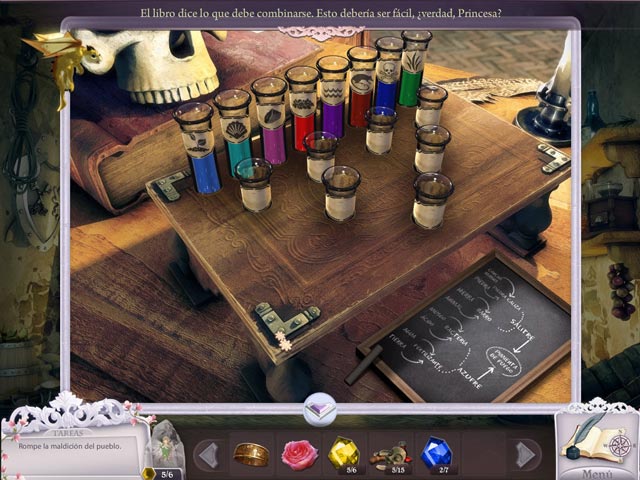Viewport: 640px width, 480px height.
Task: Open the purple journal book icon
Action: coord(320,408)
